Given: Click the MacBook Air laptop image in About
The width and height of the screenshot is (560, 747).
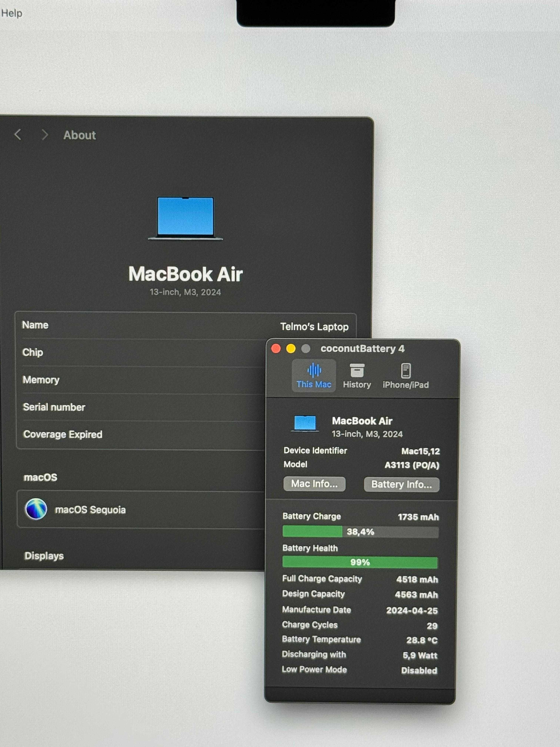Looking at the screenshot, I should [x=185, y=218].
